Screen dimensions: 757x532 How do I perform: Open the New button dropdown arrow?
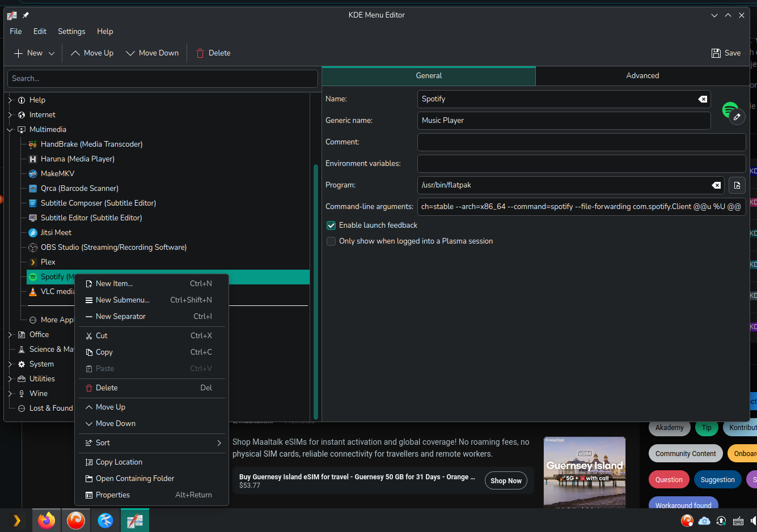(x=52, y=53)
